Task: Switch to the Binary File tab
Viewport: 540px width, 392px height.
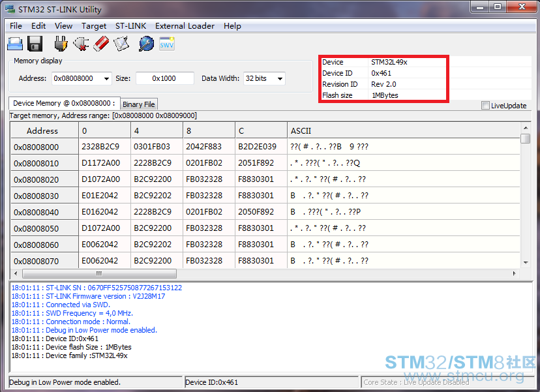Action: coord(139,104)
